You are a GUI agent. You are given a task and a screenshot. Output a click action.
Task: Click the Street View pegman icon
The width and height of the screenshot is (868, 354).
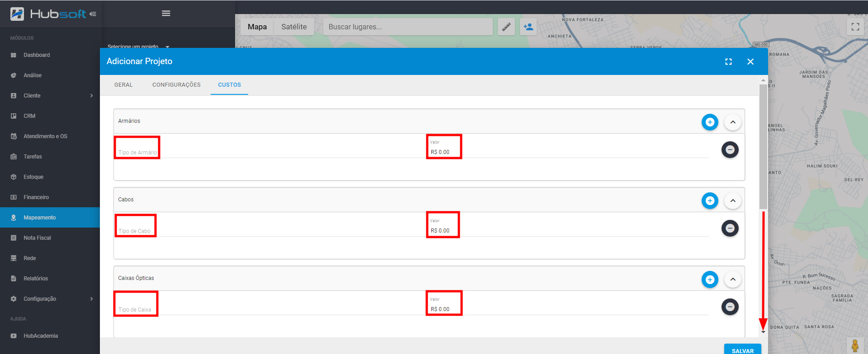854,346
